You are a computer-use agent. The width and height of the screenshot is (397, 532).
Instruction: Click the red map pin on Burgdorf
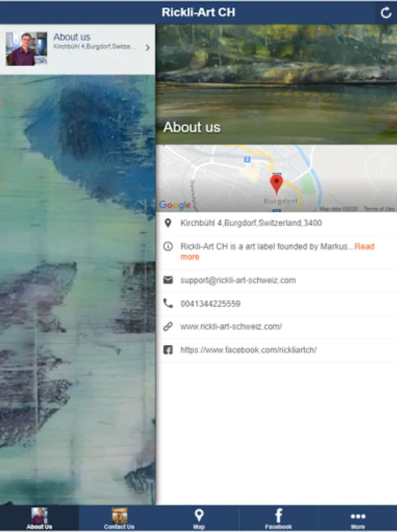(x=276, y=184)
